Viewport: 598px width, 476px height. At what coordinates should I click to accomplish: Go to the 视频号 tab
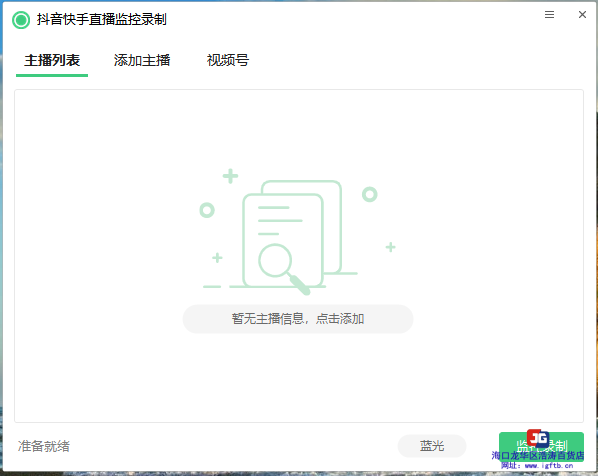point(228,60)
